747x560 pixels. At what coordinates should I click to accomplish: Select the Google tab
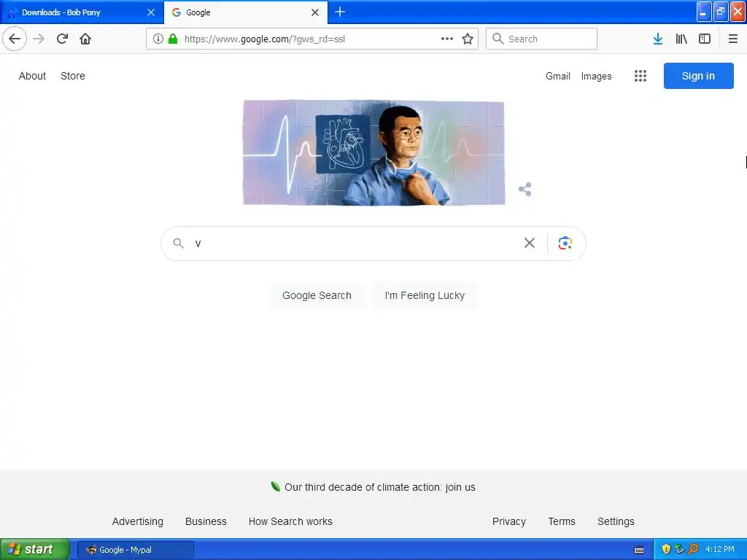click(246, 12)
